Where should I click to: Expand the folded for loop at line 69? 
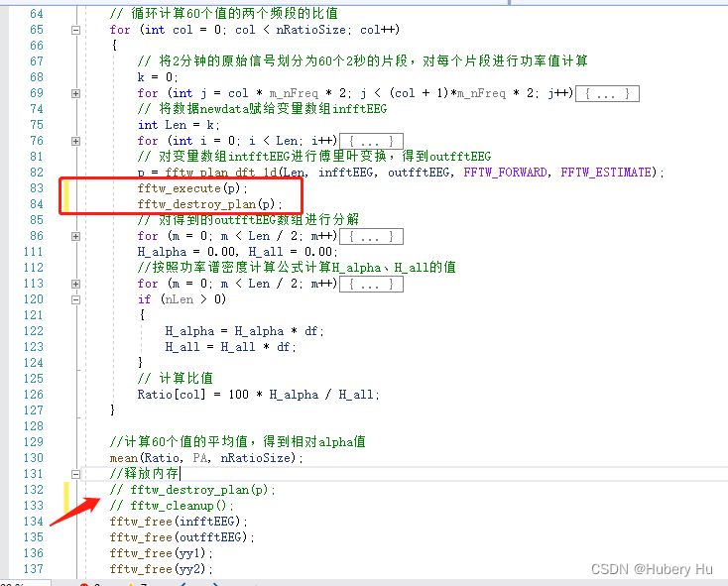click(x=75, y=94)
